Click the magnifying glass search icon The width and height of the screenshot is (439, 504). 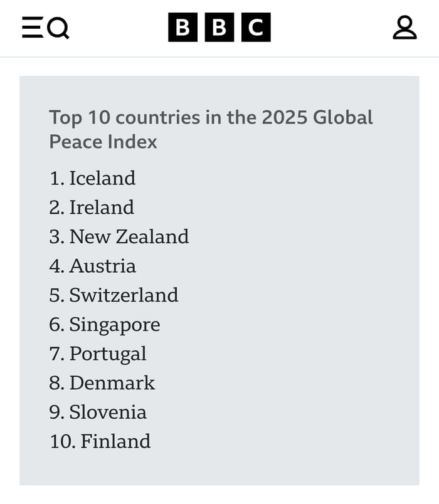pos(58,28)
